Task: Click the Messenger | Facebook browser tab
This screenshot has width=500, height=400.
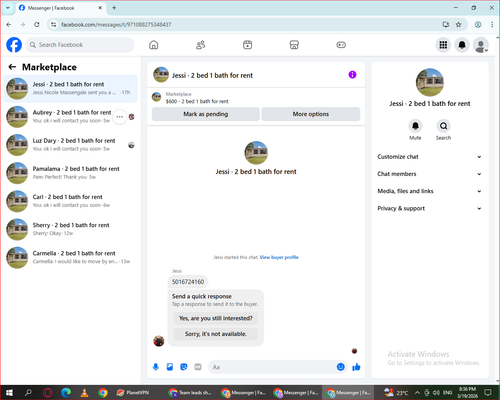Action: point(60,8)
